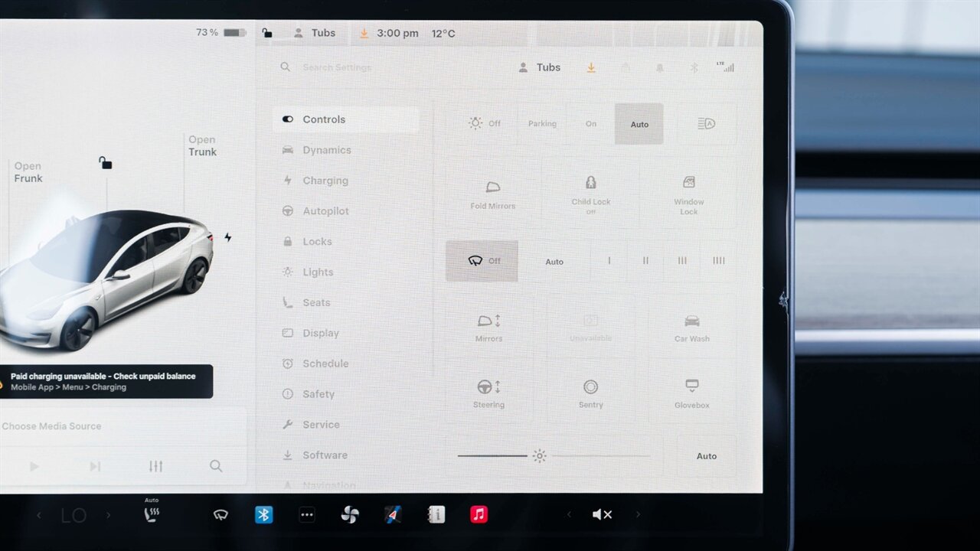Screen dimensions: 980x551
Task: Tap Open Trunk on the car view
Action: point(202,146)
